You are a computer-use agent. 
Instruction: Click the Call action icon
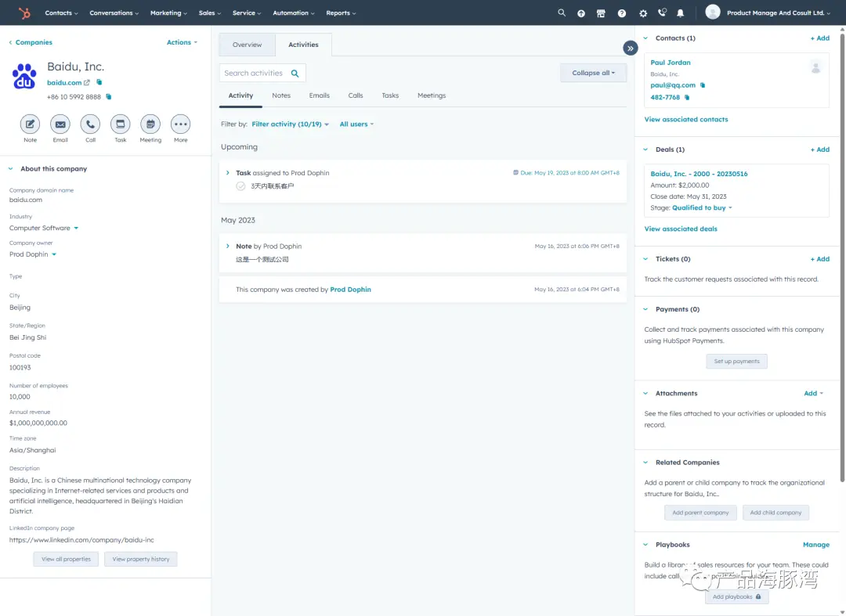(90, 124)
